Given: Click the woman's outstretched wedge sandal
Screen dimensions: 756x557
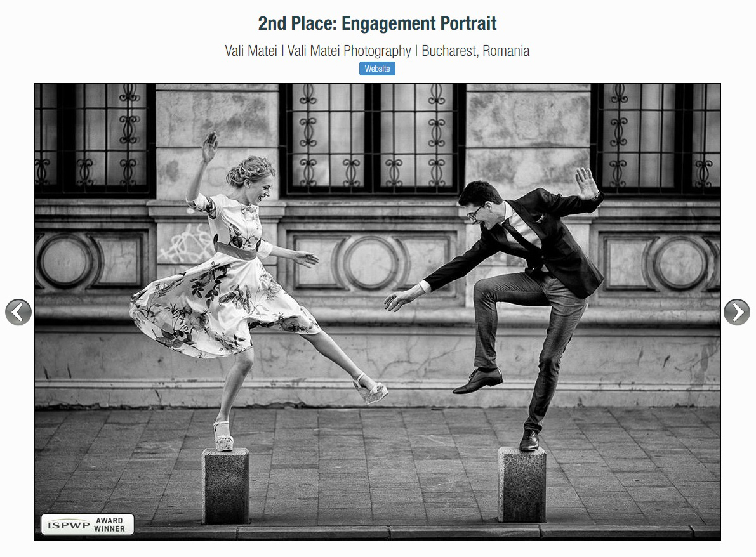Looking at the screenshot, I should (x=371, y=389).
